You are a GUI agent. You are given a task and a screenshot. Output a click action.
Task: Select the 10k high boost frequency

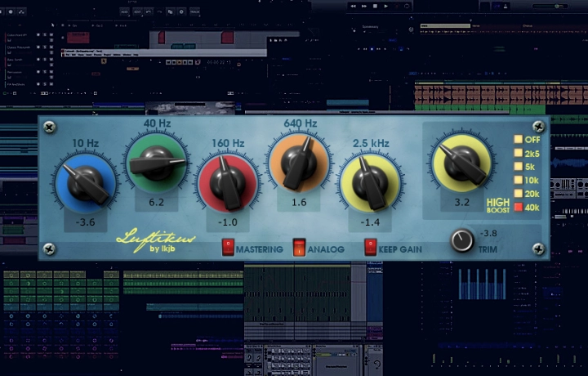[x=519, y=180]
